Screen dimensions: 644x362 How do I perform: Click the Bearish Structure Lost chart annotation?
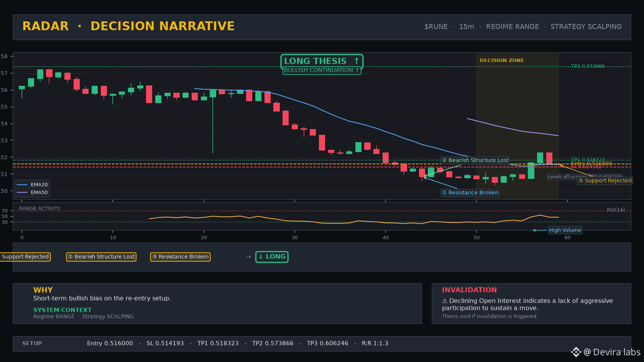pyautogui.click(x=475, y=160)
